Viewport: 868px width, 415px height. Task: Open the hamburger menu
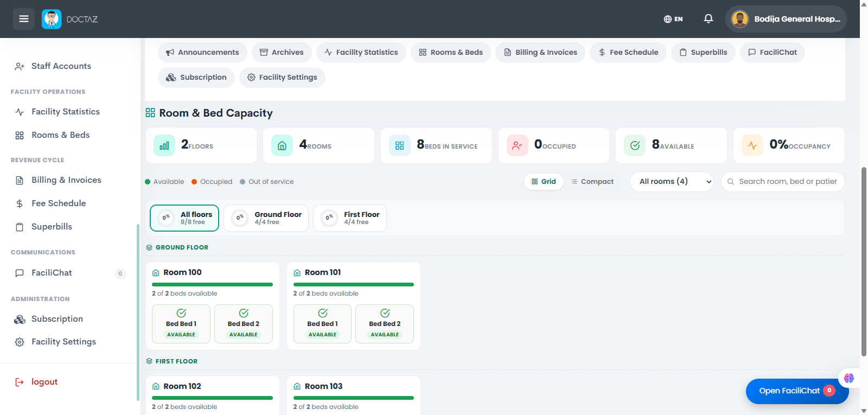(24, 19)
